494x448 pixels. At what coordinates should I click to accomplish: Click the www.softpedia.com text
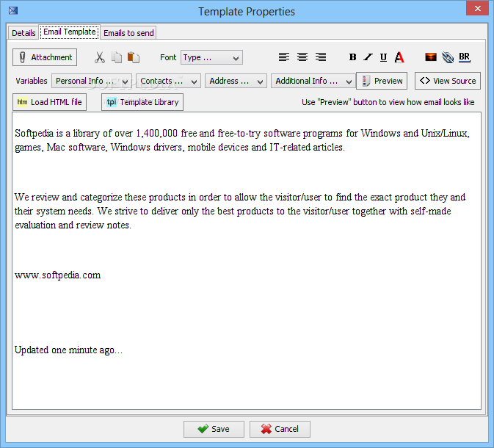pos(58,275)
